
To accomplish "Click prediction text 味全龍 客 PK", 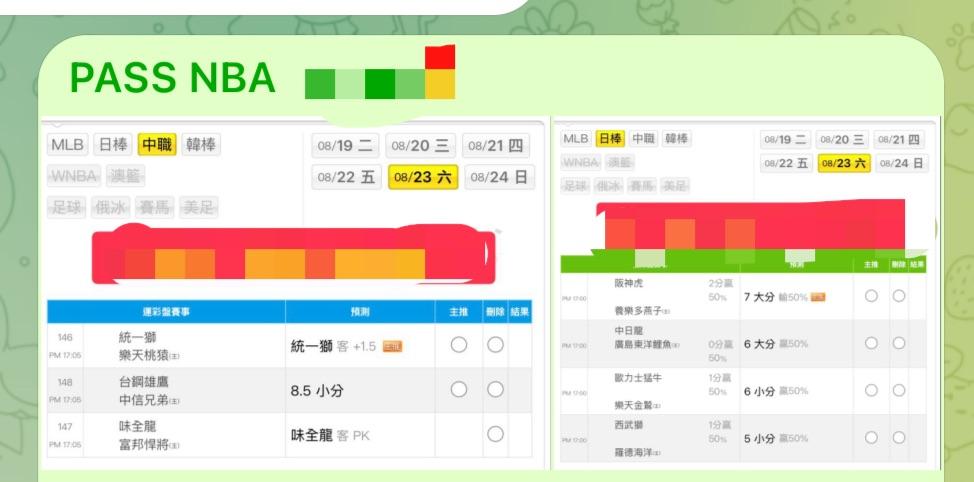I will pos(330,436).
